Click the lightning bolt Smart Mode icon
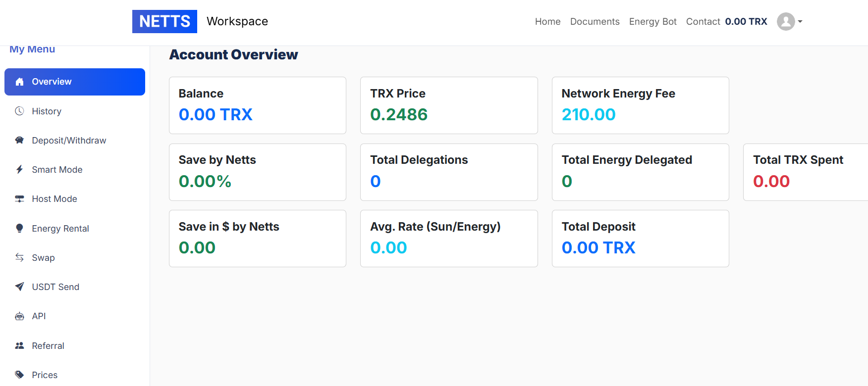The height and width of the screenshot is (386, 868). pos(20,169)
